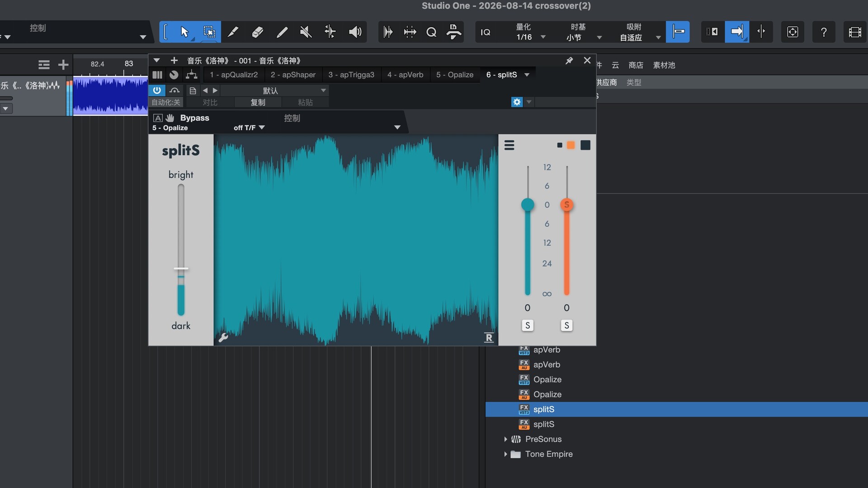This screenshot has width=868, height=488.
Task: Toggle solo S under orange fader
Action: [x=566, y=325]
